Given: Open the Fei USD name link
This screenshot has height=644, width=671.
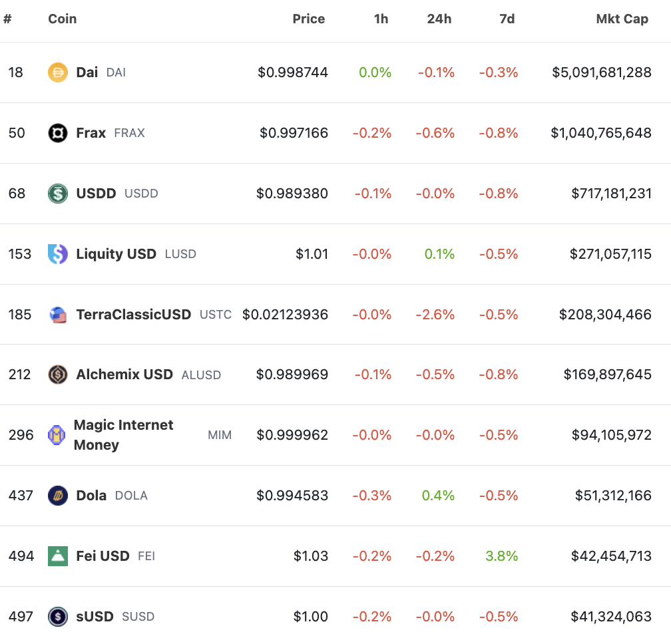Looking at the screenshot, I should (103, 556).
